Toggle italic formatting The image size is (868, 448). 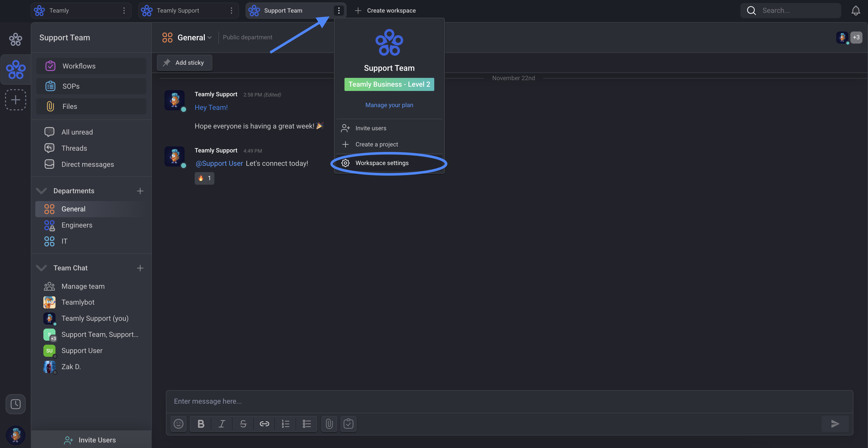click(222, 424)
